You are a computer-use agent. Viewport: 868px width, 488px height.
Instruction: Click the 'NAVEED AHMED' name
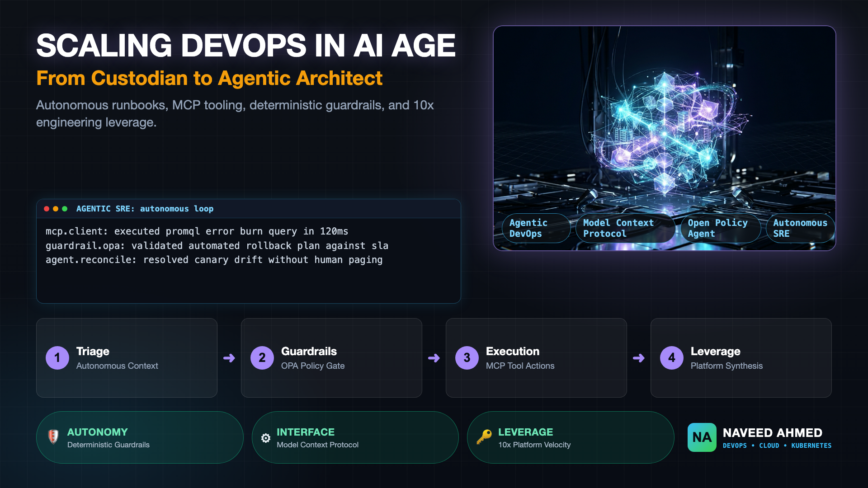coord(772,433)
